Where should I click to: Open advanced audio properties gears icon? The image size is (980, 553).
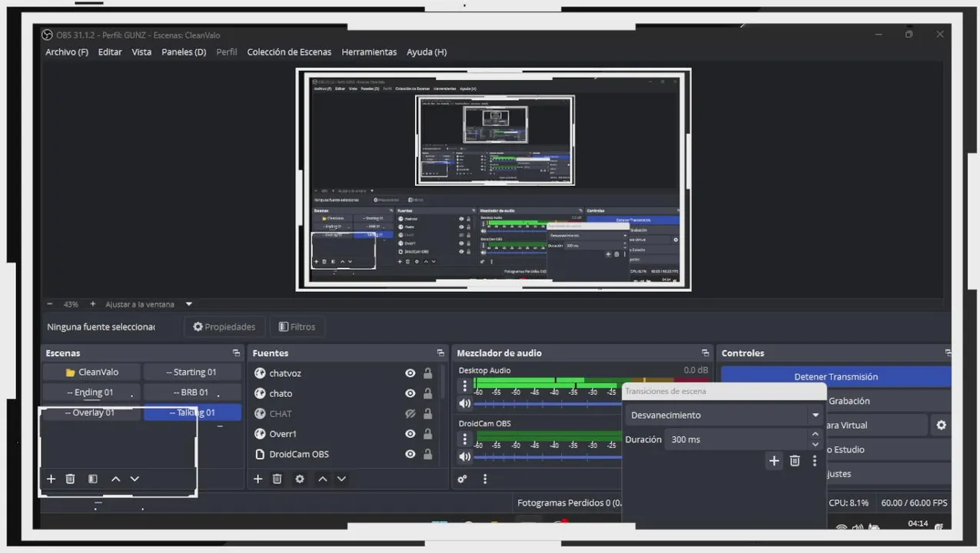(462, 478)
